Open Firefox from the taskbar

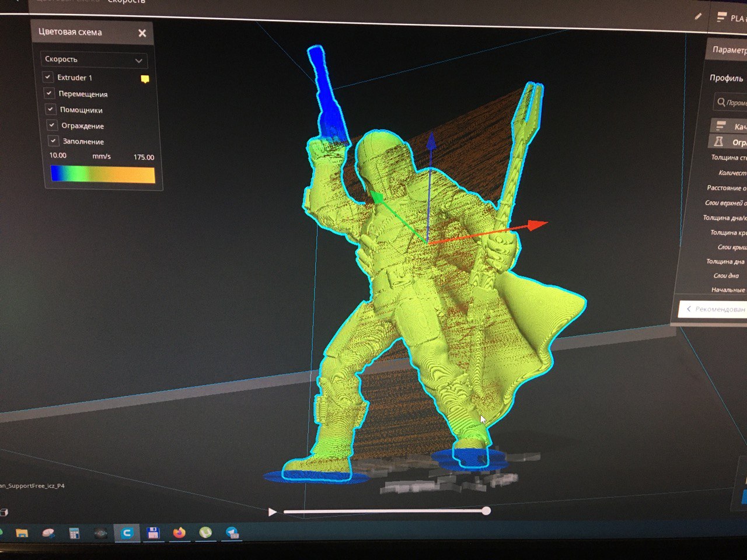179,533
